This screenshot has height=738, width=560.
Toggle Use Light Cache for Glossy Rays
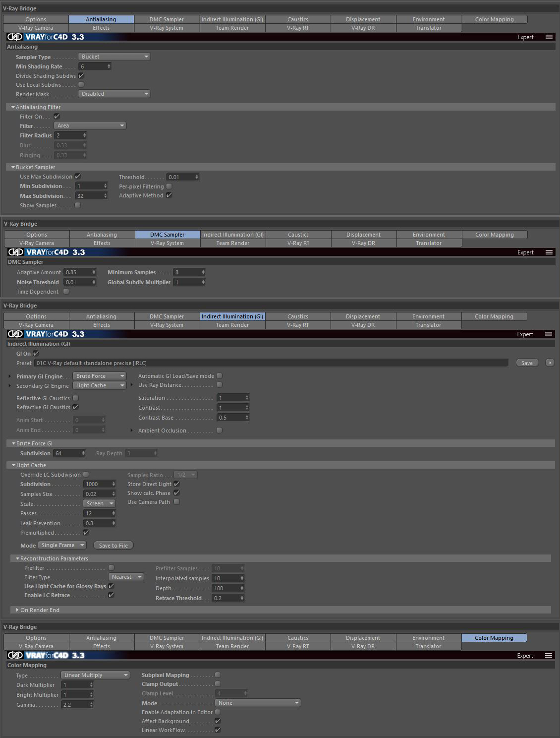111,586
